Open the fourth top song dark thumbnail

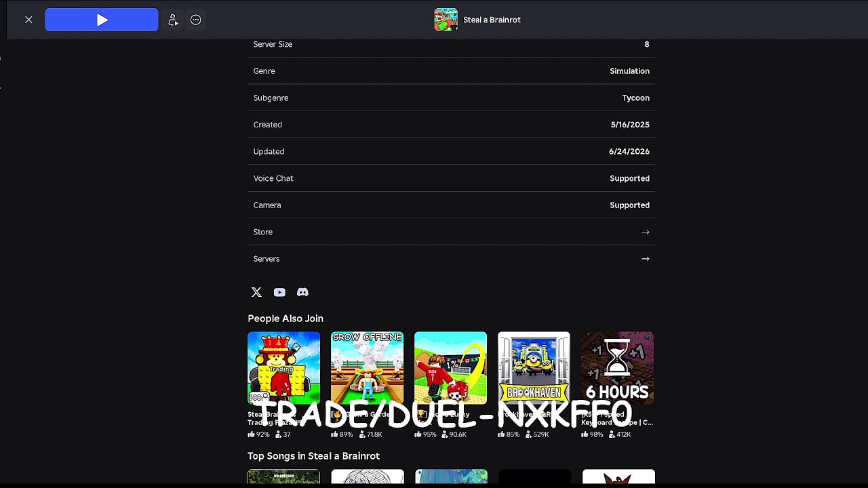coord(534,476)
